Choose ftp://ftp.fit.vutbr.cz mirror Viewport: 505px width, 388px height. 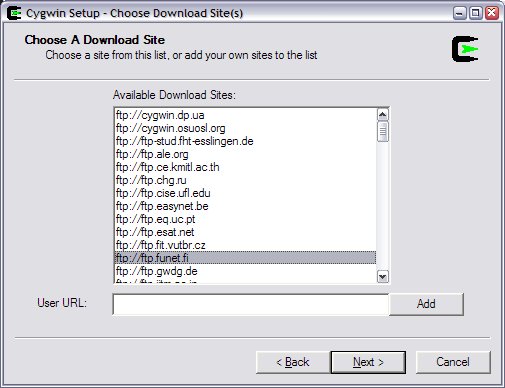pos(245,245)
